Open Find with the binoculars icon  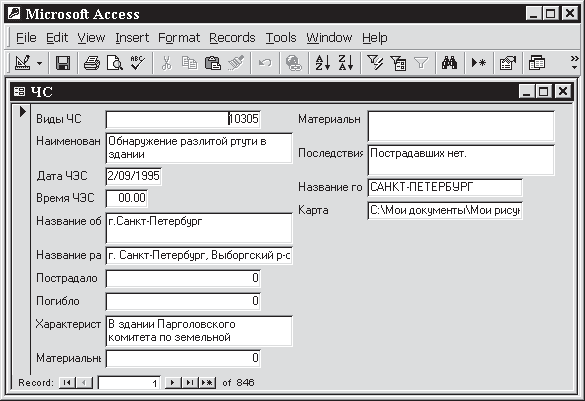(x=450, y=63)
